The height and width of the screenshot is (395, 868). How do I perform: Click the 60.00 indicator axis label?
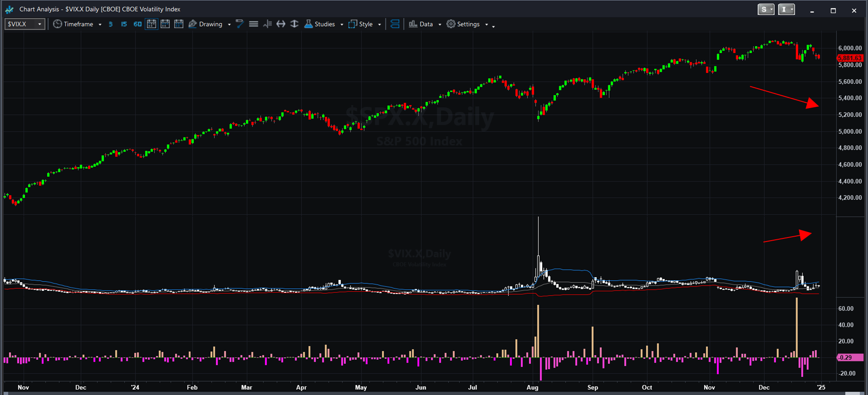[x=846, y=308]
